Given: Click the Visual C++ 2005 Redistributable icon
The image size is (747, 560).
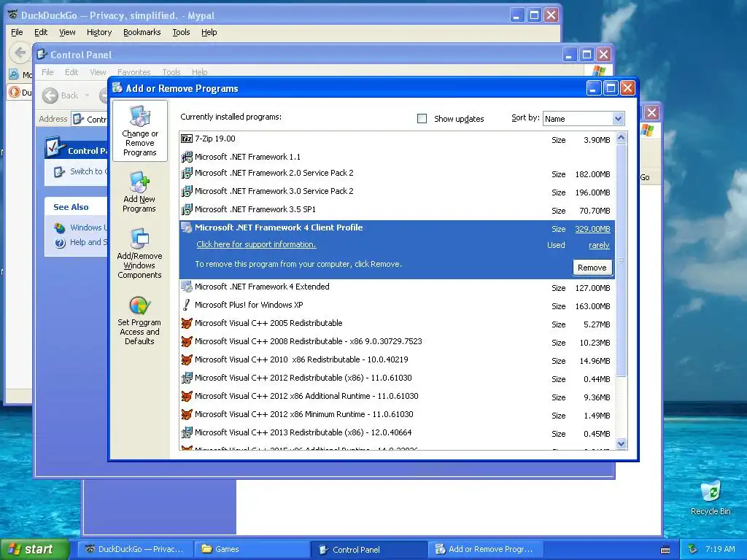Looking at the screenshot, I should coord(187,323).
